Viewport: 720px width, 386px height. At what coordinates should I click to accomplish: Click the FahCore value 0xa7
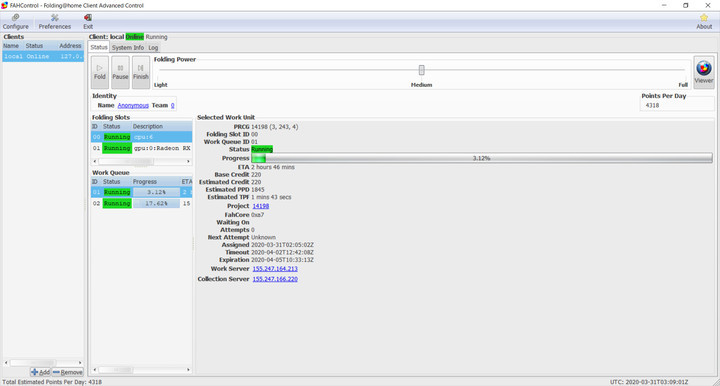tap(257, 215)
